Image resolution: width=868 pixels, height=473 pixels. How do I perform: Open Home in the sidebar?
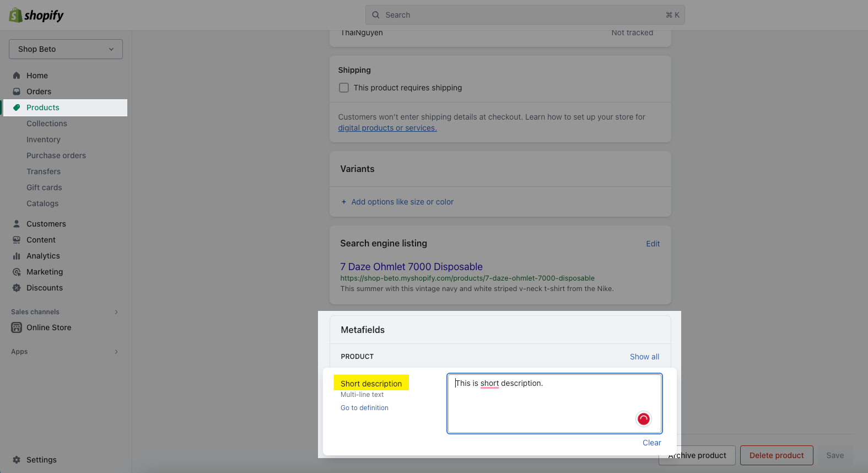coord(37,76)
